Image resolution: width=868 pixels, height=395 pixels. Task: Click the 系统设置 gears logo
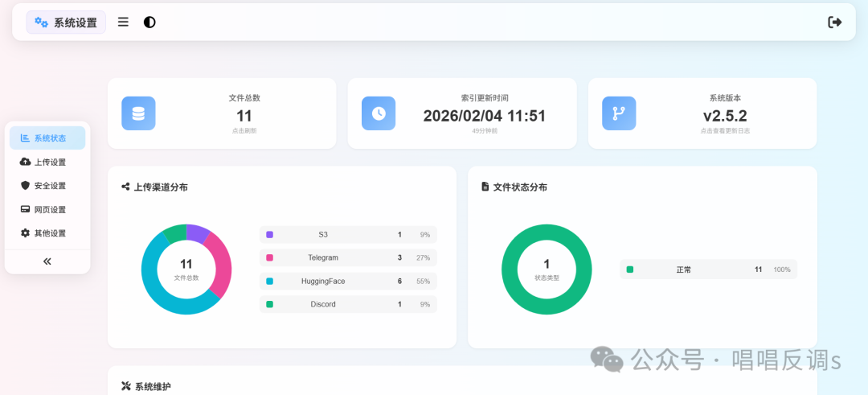coord(41,23)
